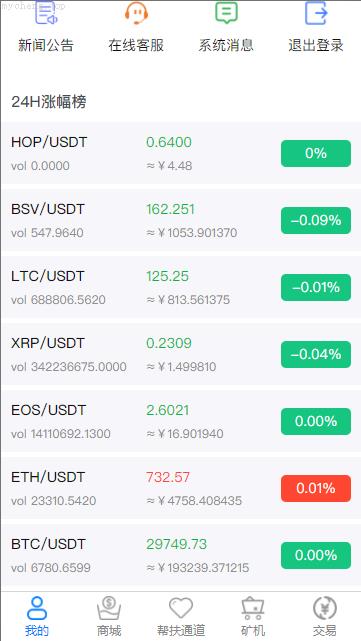Open the 商城 shop tab icon

pyautogui.click(x=109, y=608)
